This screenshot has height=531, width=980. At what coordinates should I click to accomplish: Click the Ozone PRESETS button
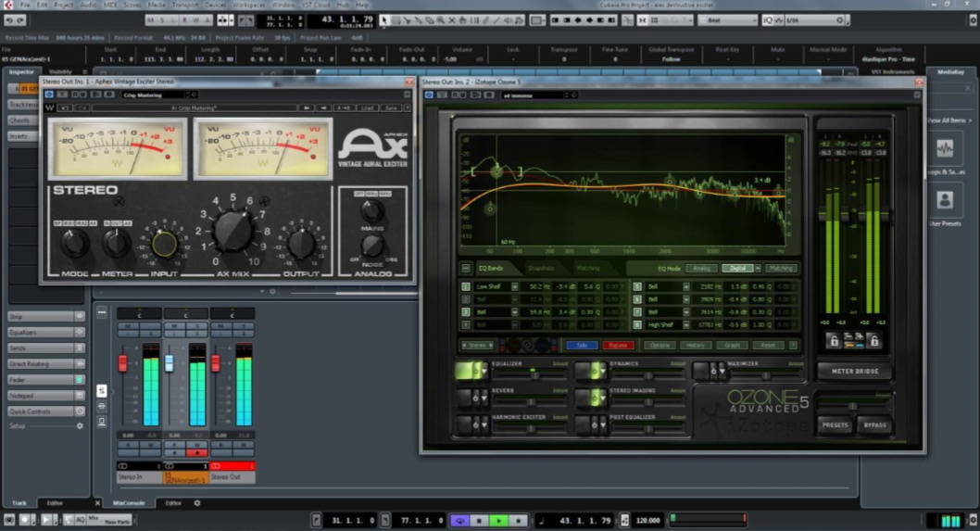[835, 425]
